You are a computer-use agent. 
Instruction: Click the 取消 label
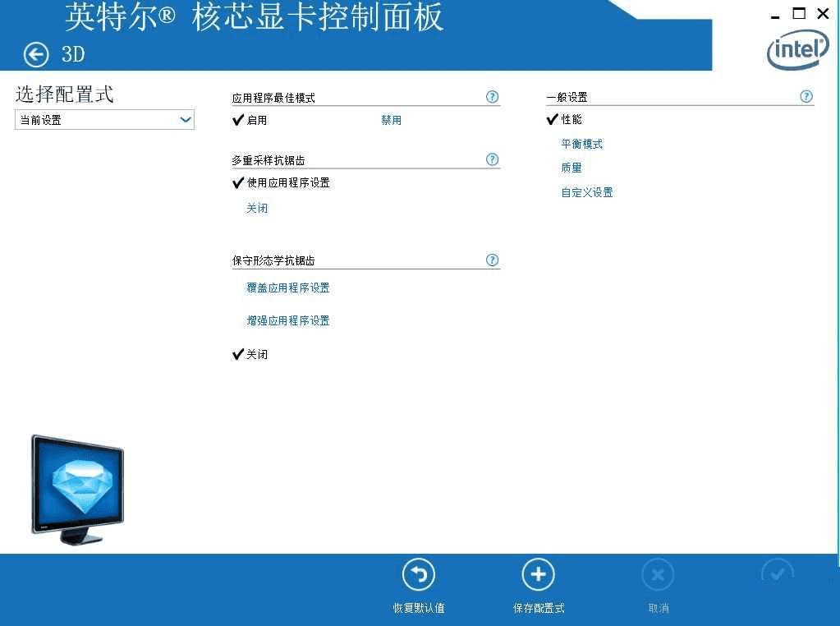[659, 608]
